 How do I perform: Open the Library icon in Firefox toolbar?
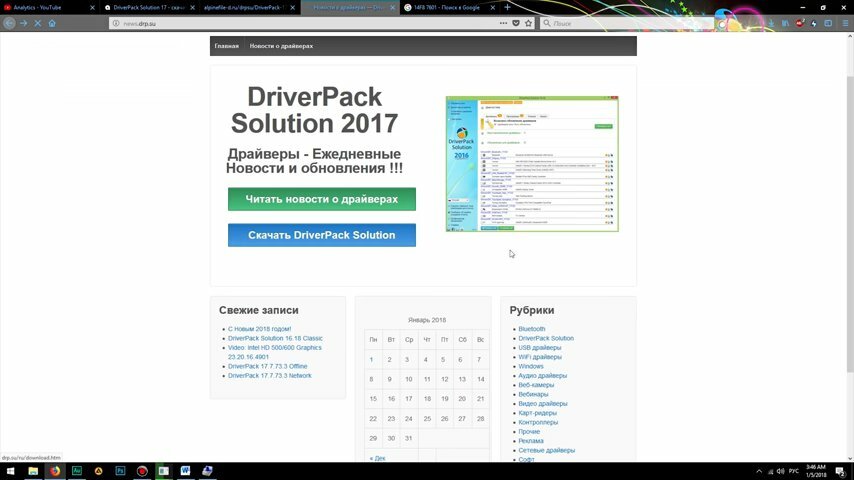coord(785,23)
